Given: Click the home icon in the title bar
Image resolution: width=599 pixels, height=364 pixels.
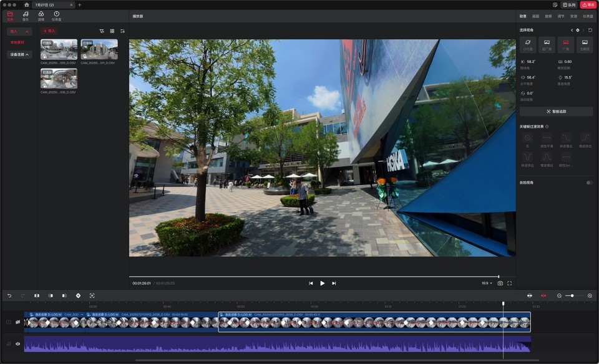Looking at the screenshot, I should pyautogui.click(x=27, y=4).
